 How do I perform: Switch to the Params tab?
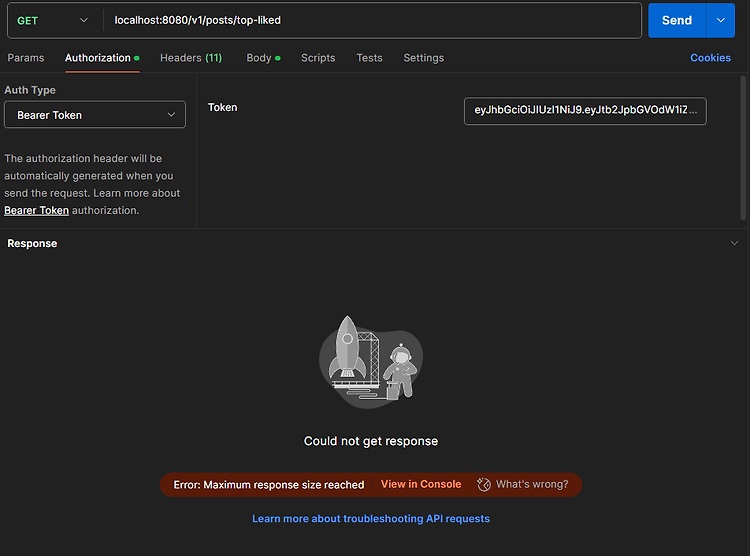pyautogui.click(x=26, y=58)
